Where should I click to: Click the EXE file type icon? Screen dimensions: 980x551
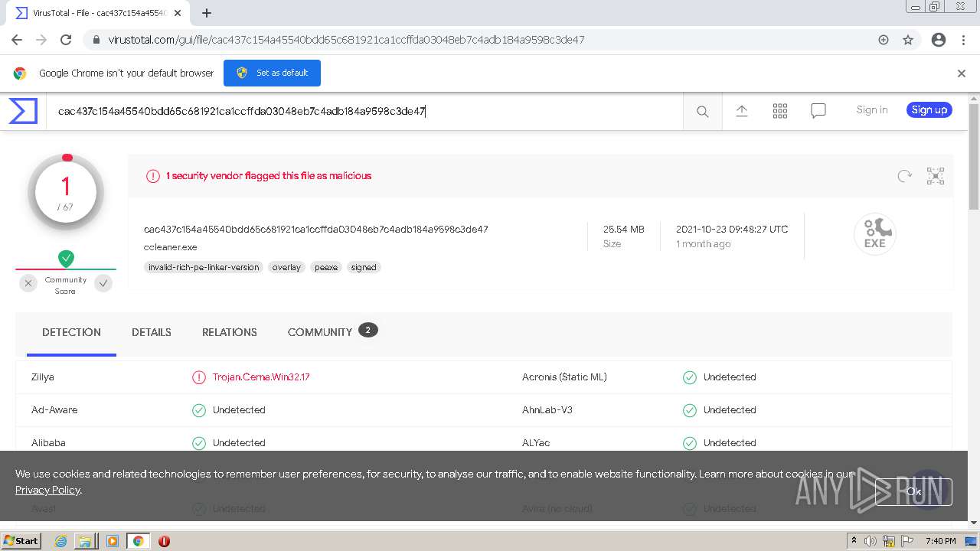pyautogui.click(x=874, y=234)
